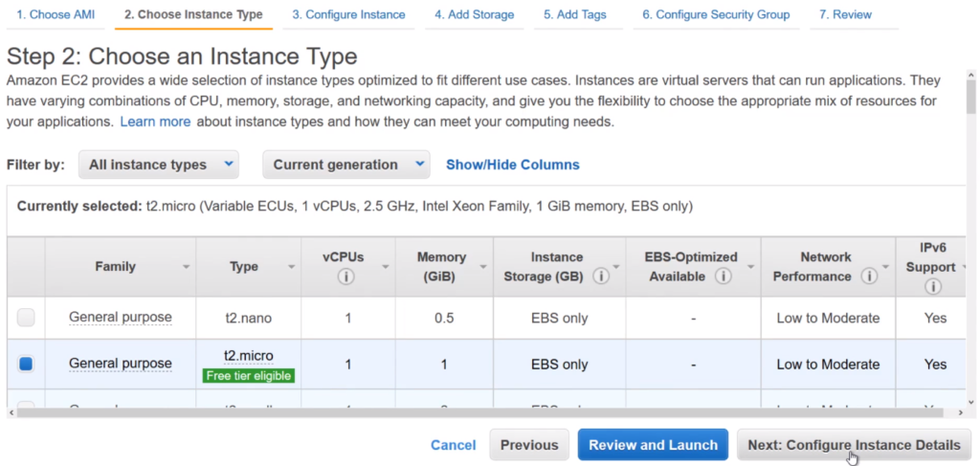Click the Instance Storage info icon
This screenshot has width=980, height=466.
600,277
